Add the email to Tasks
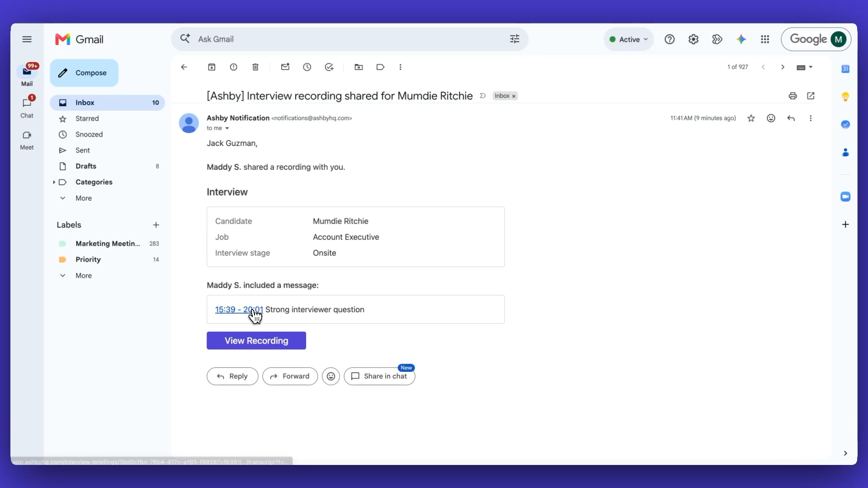This screenshot has width=868, height=488. (x=329, y=67)
